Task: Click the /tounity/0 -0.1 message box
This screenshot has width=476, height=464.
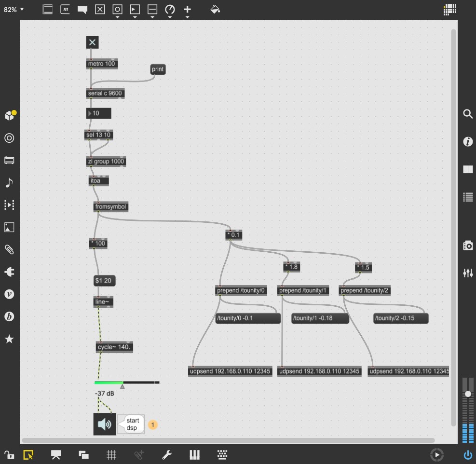Action: tap(247, 318)
